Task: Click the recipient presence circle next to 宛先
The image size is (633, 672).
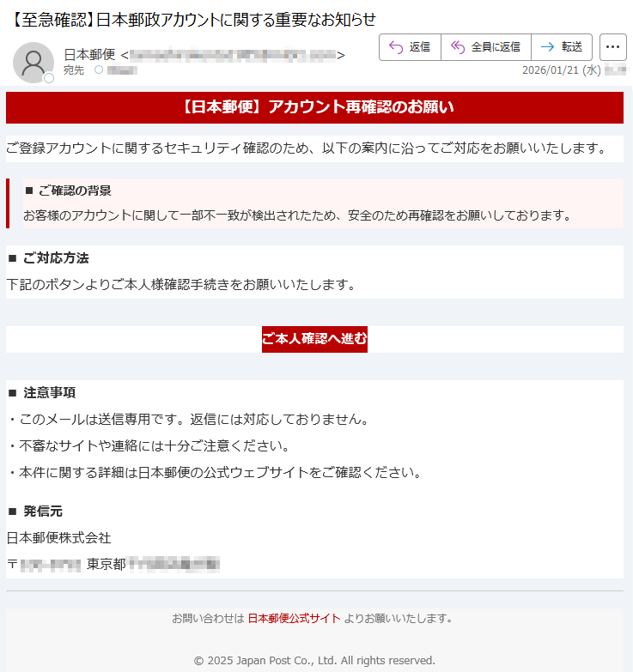Action: (99, 70)
